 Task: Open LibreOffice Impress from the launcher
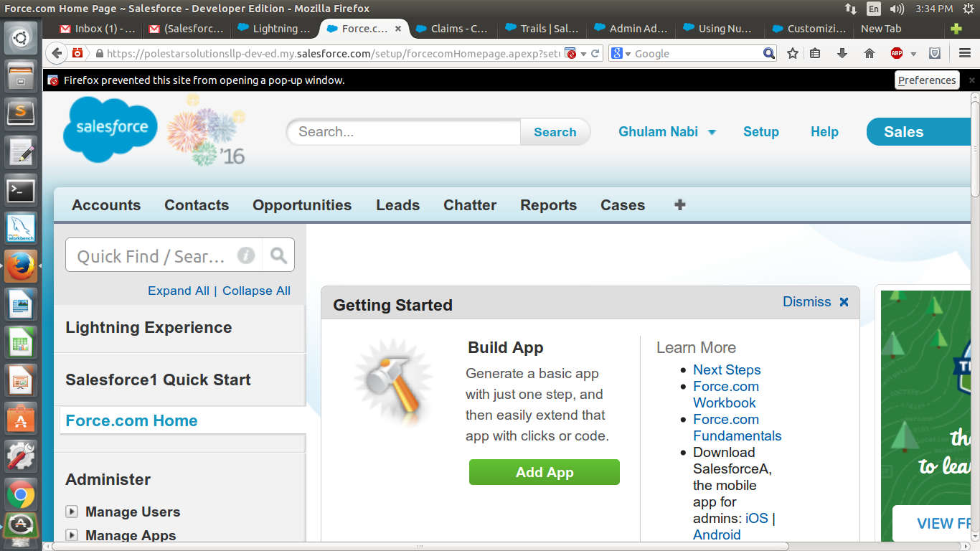pyautogui.click(x=21, y=380)
